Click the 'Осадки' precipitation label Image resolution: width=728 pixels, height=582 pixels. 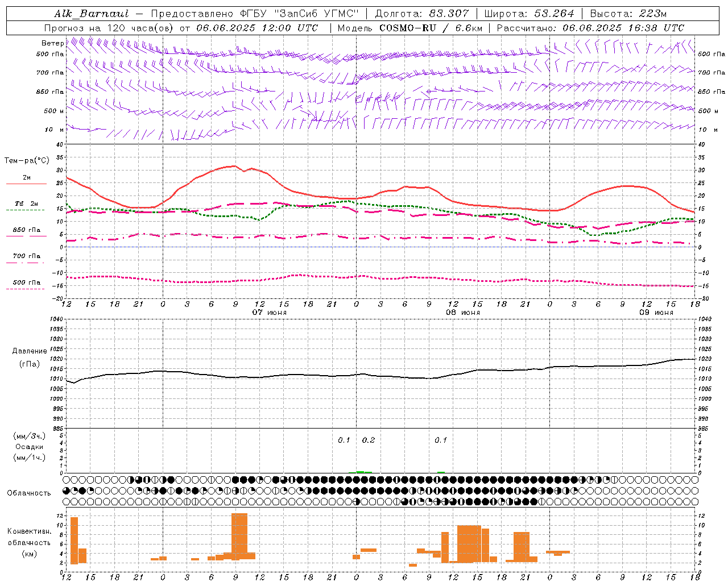pos(29,447)
